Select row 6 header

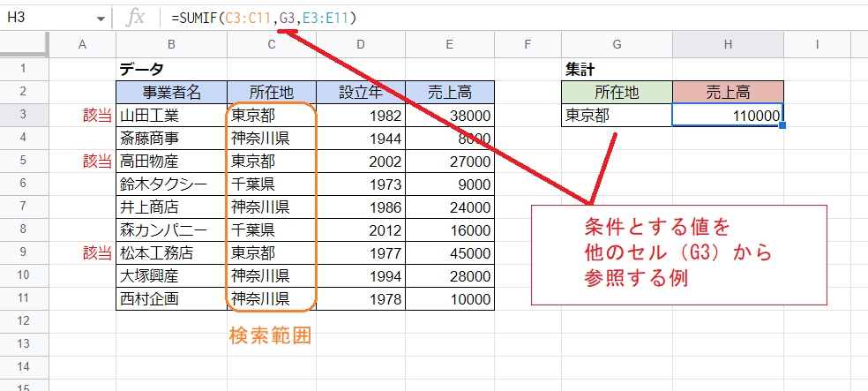pyautogui.click(x=25, y=184)
